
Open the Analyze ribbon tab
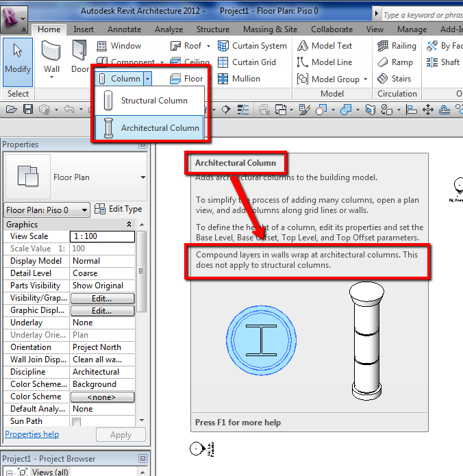click(168, 29)
